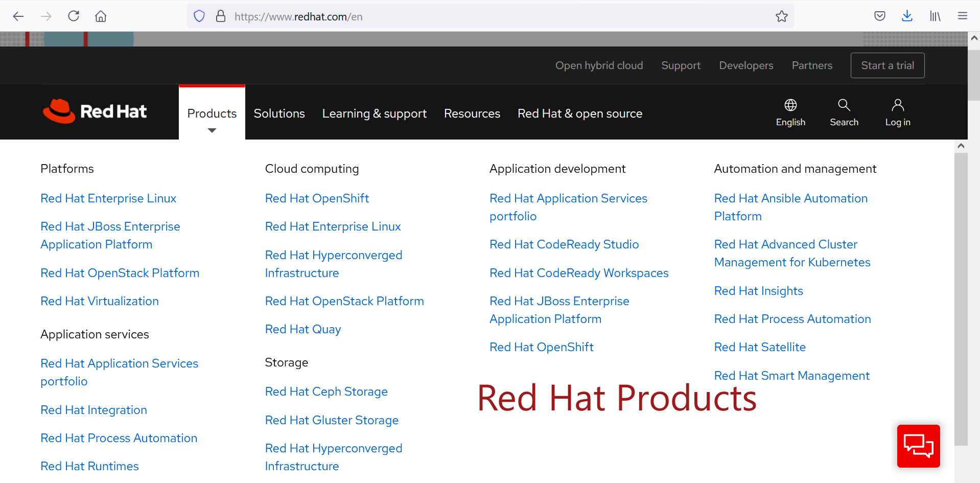This screenshot has width=980, height=483.
Task: Expand the Solutions navigation menu
Action: [x=279, y=113]
